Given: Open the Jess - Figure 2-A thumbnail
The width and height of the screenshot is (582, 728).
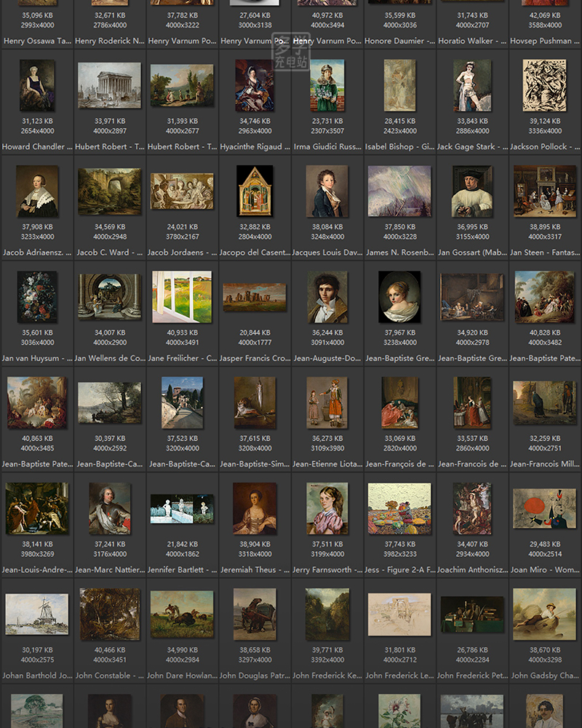Looking at the screenshot, I should click(399, 508).
